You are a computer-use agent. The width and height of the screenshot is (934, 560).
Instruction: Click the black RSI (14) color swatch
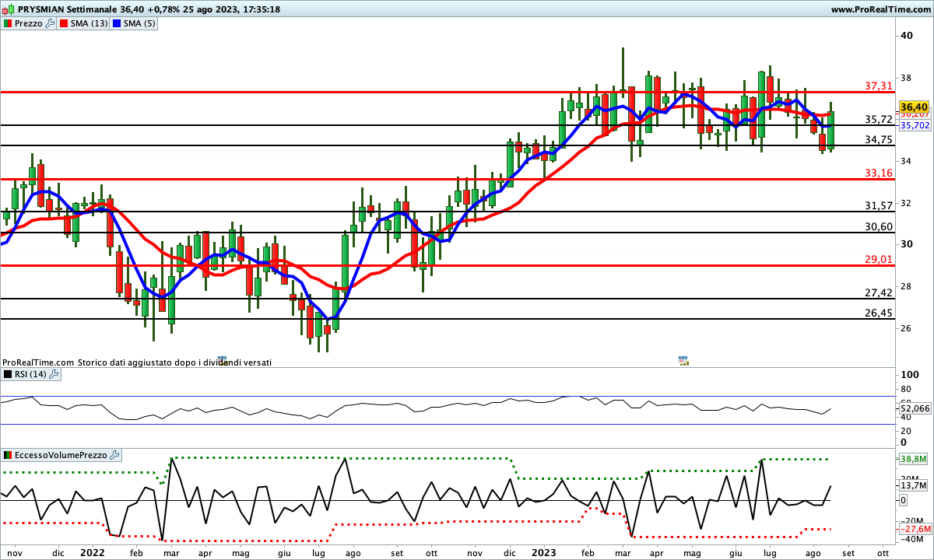coord(8,374)
